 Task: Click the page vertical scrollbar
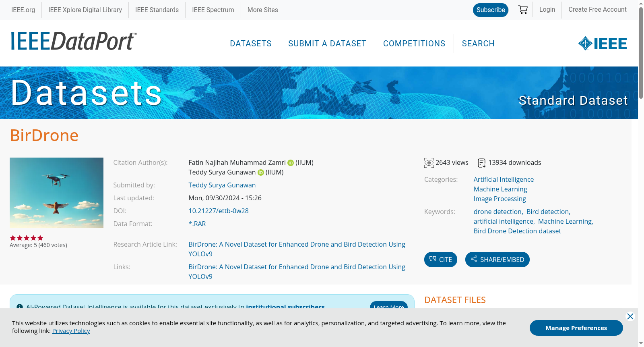pos(641,52)
